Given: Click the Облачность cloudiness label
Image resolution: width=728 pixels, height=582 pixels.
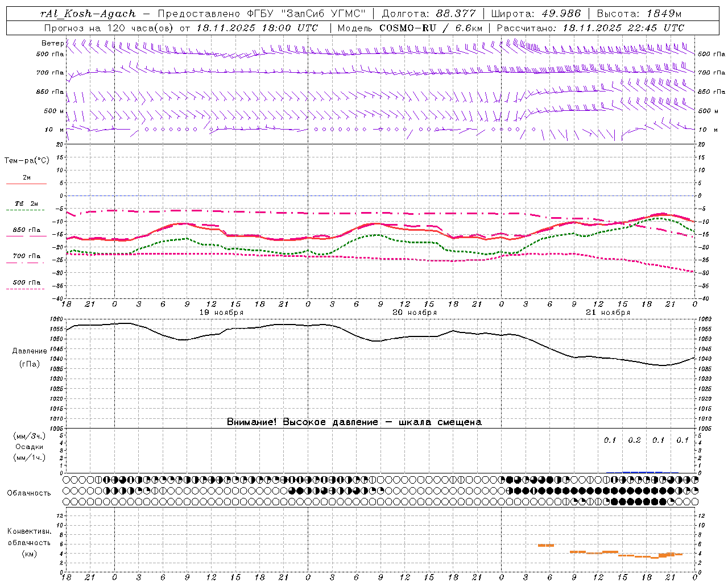Looking at the screenshot, I should click(29, 493).
